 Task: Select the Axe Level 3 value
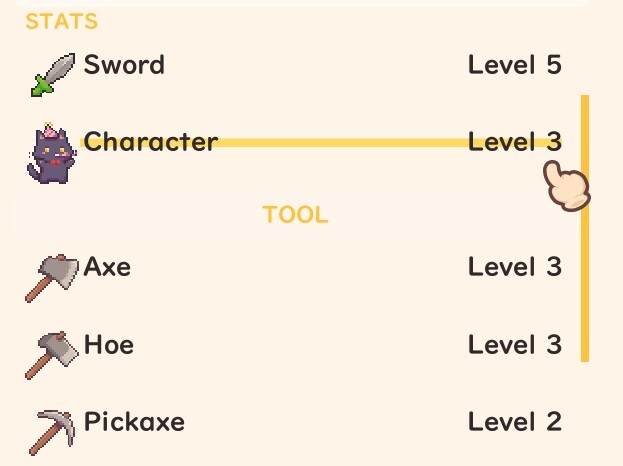click(x=514, y=267)
